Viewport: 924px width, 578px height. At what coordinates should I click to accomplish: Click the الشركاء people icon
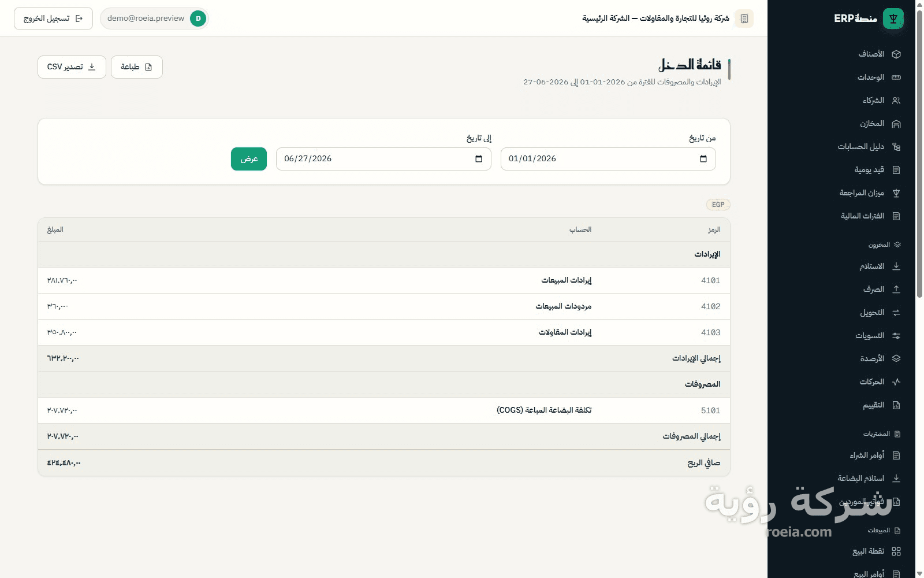[x=896, y=101]
